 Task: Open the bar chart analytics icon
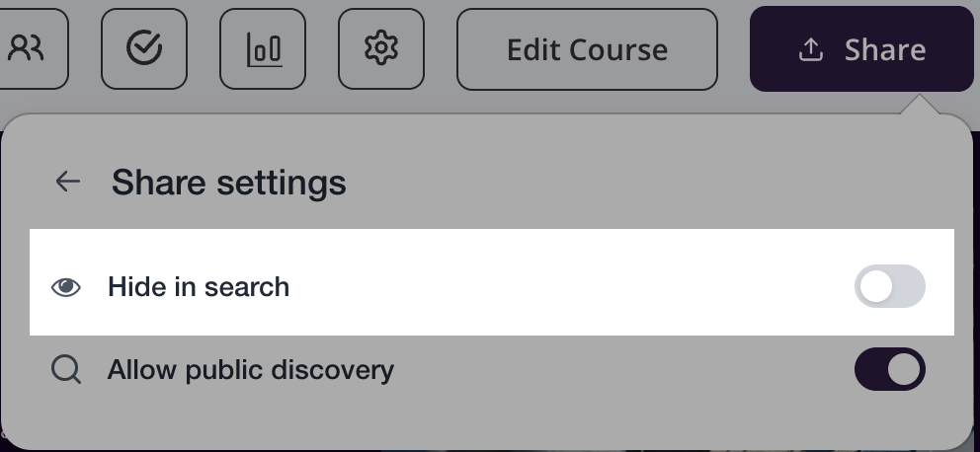tap(263, 48)
